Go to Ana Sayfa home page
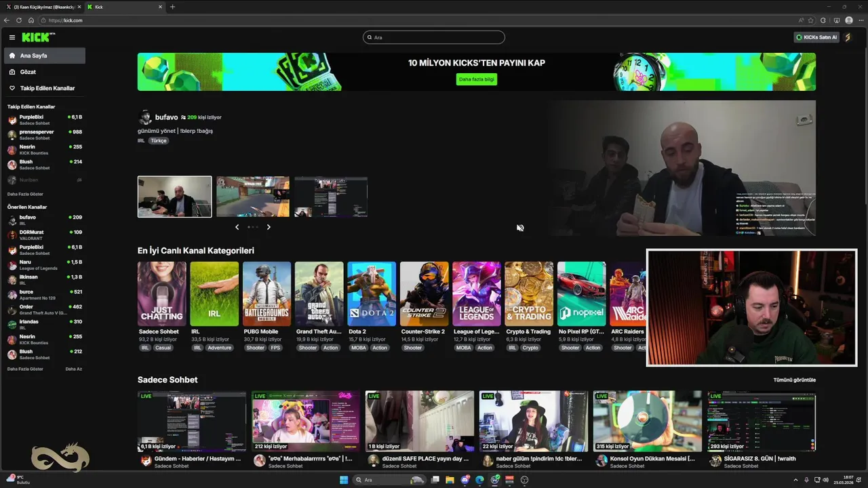Viewport: 868px width, 488px height. (44, 56)
